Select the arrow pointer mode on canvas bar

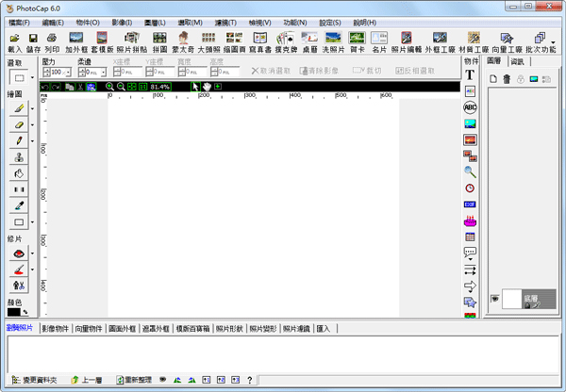(195, 87)
